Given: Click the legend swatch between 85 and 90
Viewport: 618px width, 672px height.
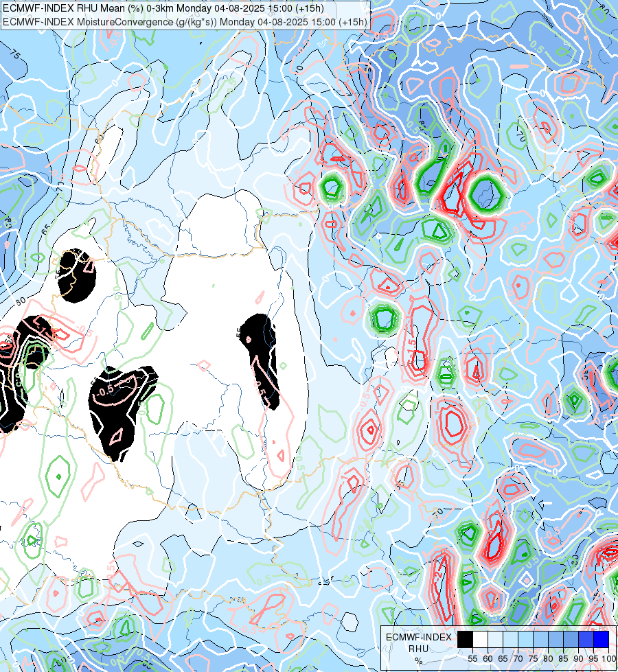Looking at the screenshot, I should [571, 639].
